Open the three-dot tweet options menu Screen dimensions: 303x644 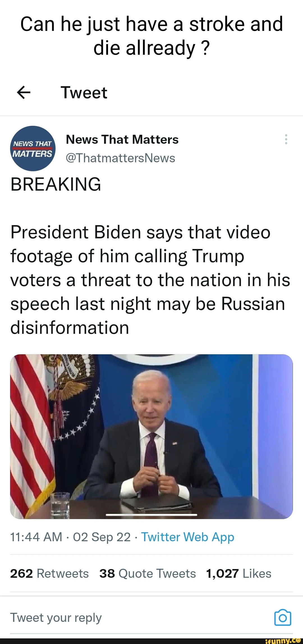(286, 139)
